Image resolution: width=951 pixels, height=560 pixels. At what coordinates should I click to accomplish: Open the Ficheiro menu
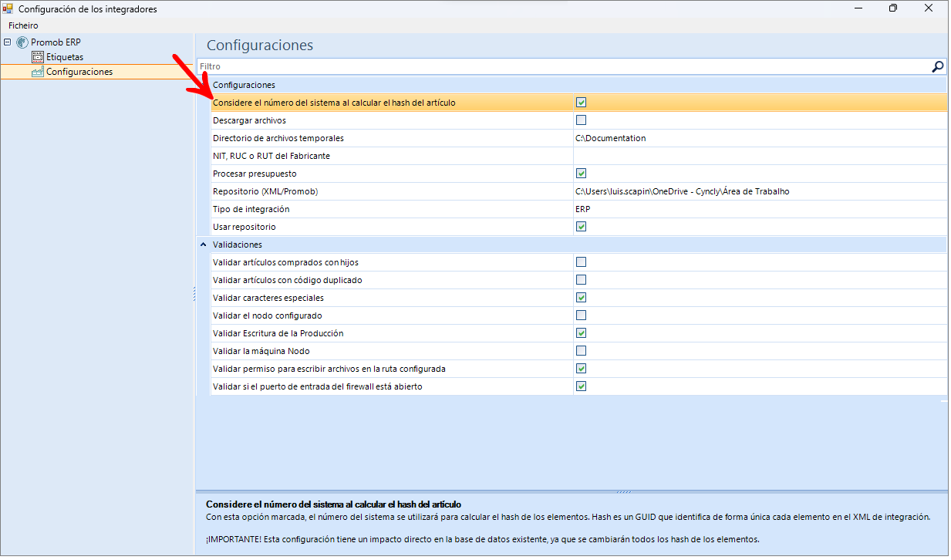pyautogui.click(x=23, y=25)
